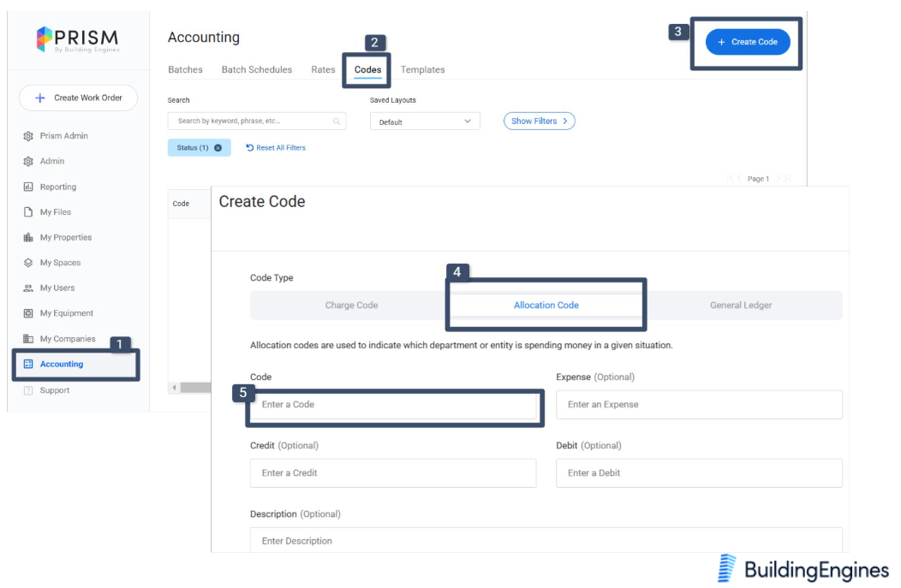901x588 pixels.
Task: Click the Create Work Order button
Action: [x=79, y=98]
